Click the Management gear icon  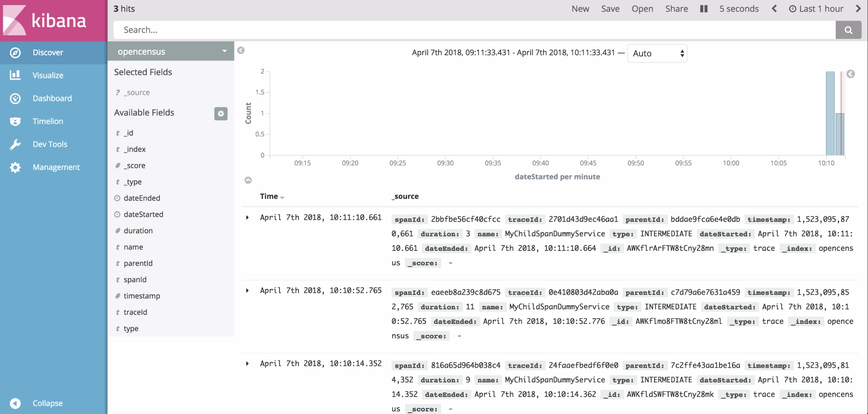click(x=15, y=167)
